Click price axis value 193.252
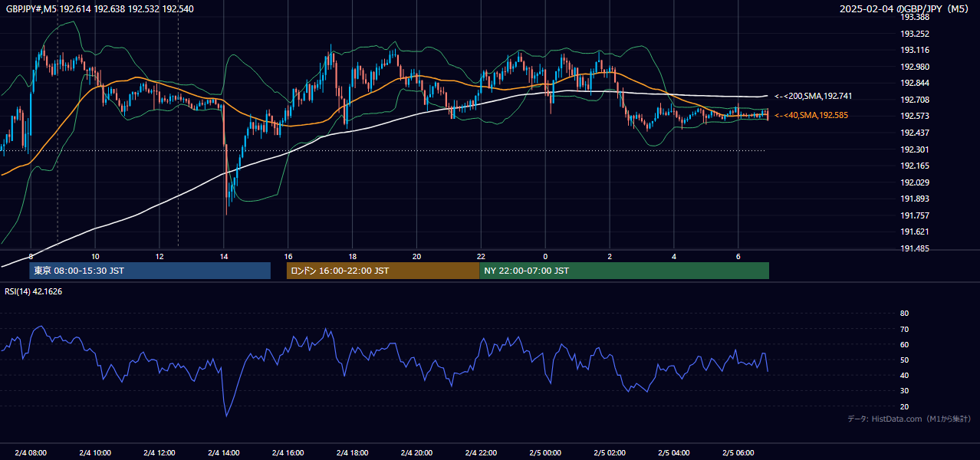The image size is (980, 460). tap(914, 34)
